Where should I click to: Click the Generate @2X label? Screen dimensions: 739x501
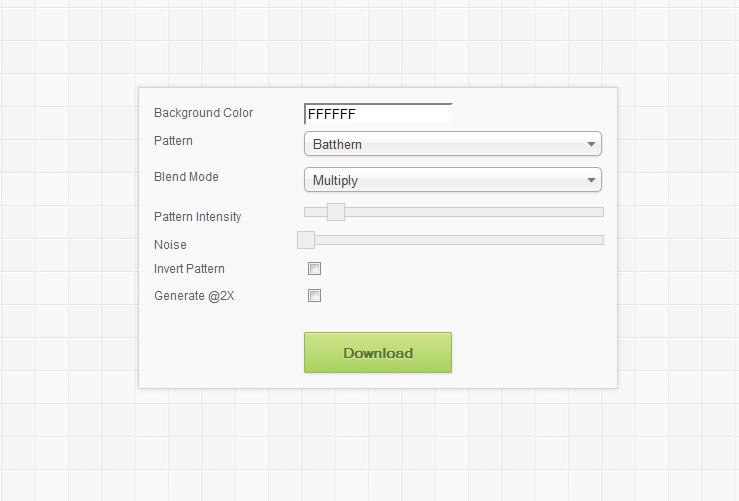point(194,296)
